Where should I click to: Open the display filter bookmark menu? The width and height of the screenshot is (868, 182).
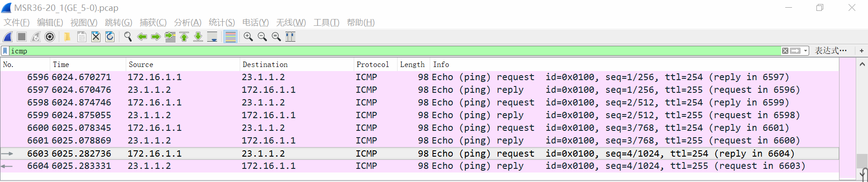(x=5, y=51)
